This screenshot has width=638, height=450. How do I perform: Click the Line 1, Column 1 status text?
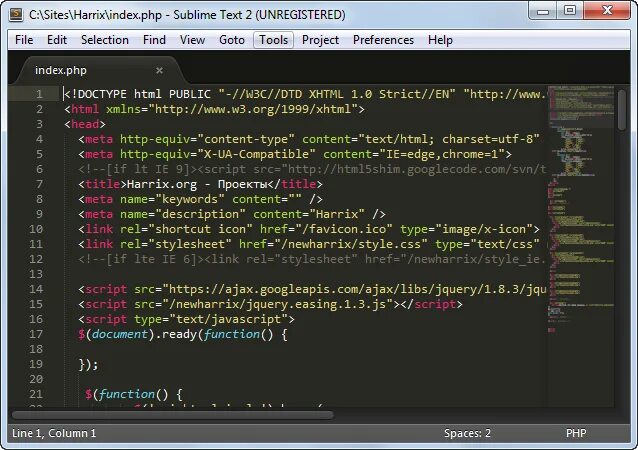pos(54,433)
